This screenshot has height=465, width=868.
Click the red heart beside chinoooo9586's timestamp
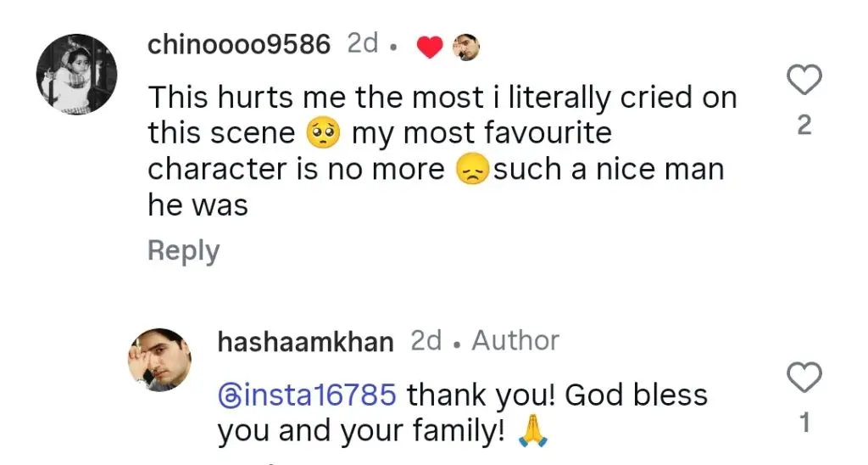431,48
